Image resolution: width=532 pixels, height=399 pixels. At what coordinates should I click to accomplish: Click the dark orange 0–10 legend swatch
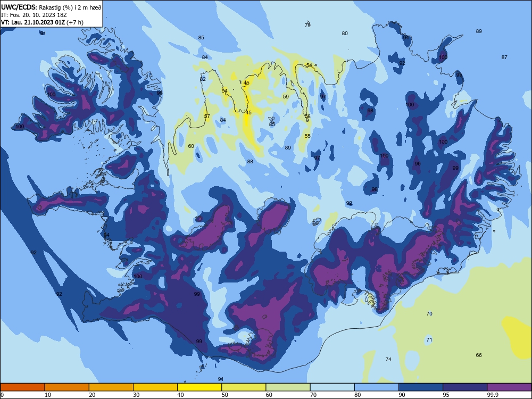pos(22,387)
